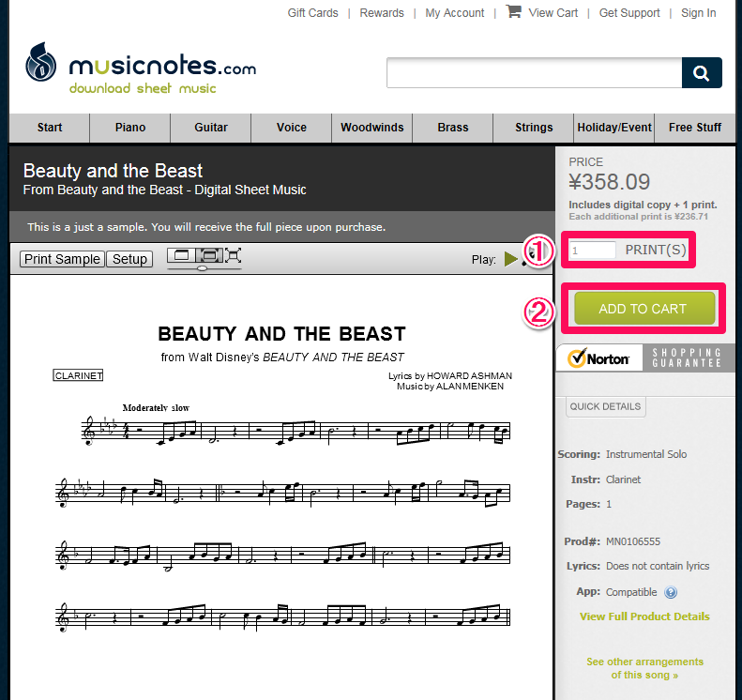Open the Voice category tab

[x=292, y=128]
